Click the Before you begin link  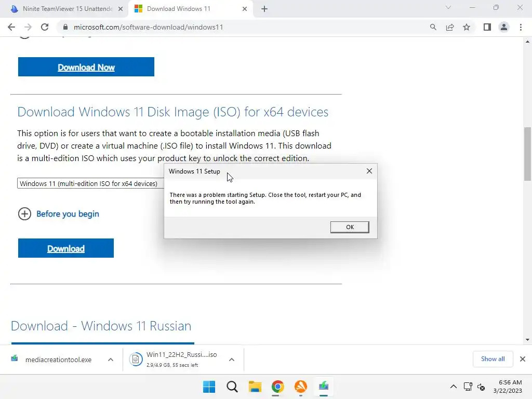68,214
